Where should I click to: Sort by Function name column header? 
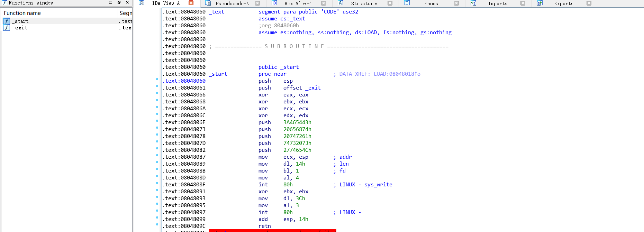coord(60,13)
